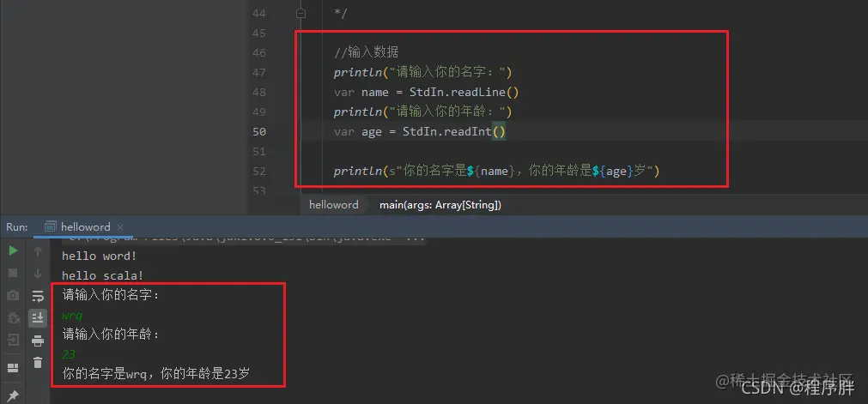
Task: Collapse the comment fold marker at line 44
Action: point(300,13)
